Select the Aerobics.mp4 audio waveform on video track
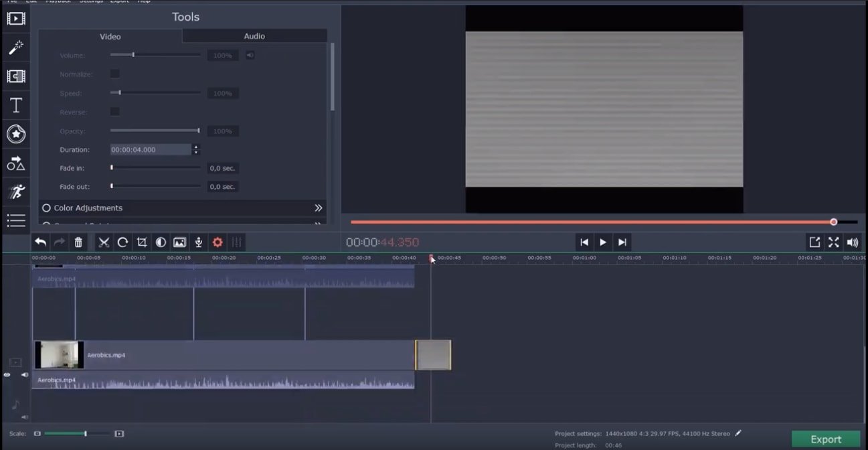 (x=224, y=380)
